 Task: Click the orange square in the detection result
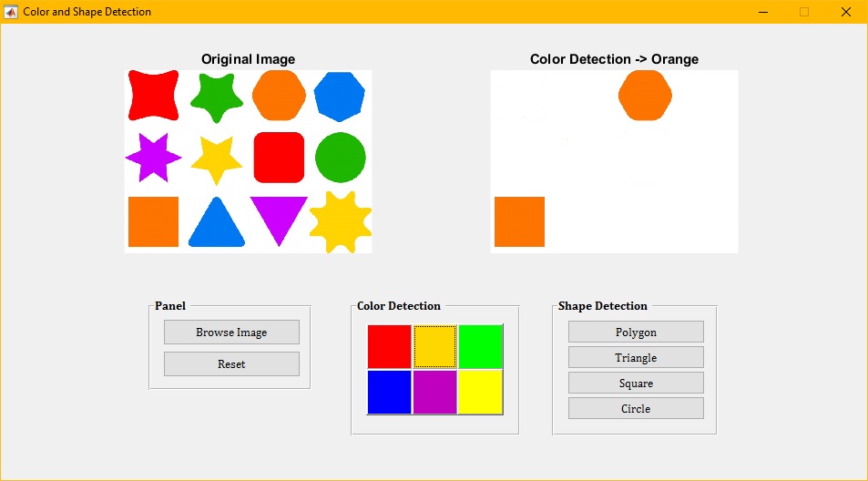(x=519, y=221)
